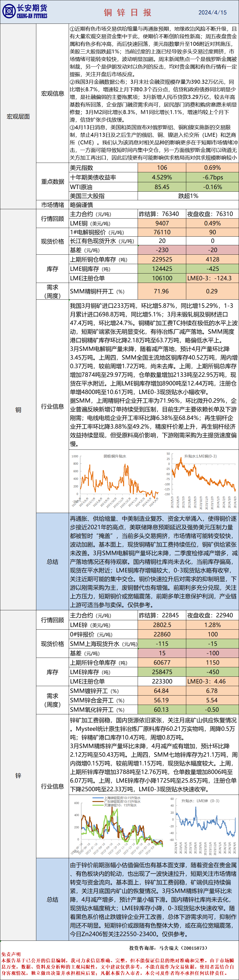Click the LME copper inventory 124425
The height and width of the screenshot is (980, 239).
pyautogui.click(x=162, y=269)
